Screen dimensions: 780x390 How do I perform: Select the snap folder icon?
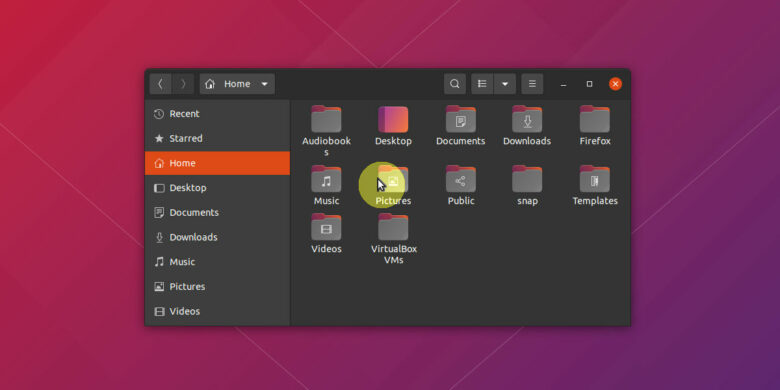[527, 179]
